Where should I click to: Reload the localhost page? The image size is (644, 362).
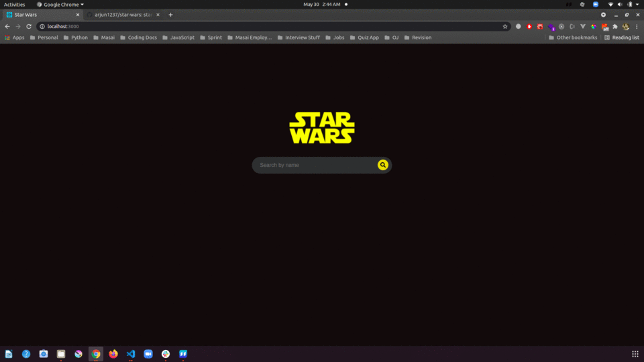pyautogui.click(x=29, y=26)
